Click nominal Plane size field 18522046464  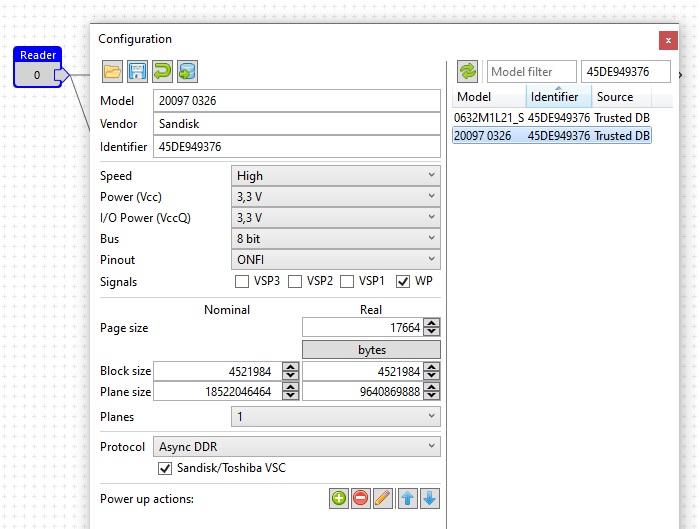click(218, 392)
